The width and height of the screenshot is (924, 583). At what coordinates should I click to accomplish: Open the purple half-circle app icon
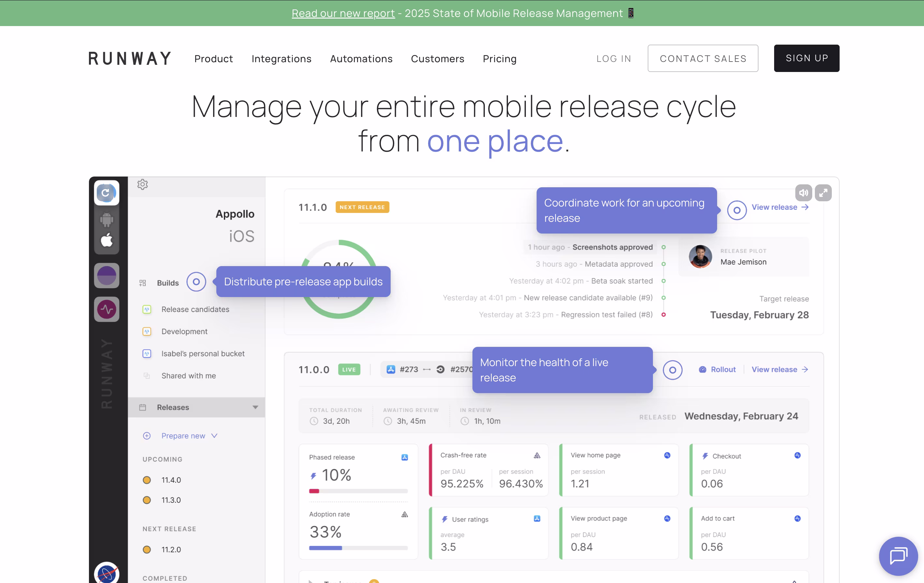tap(107, 276)
